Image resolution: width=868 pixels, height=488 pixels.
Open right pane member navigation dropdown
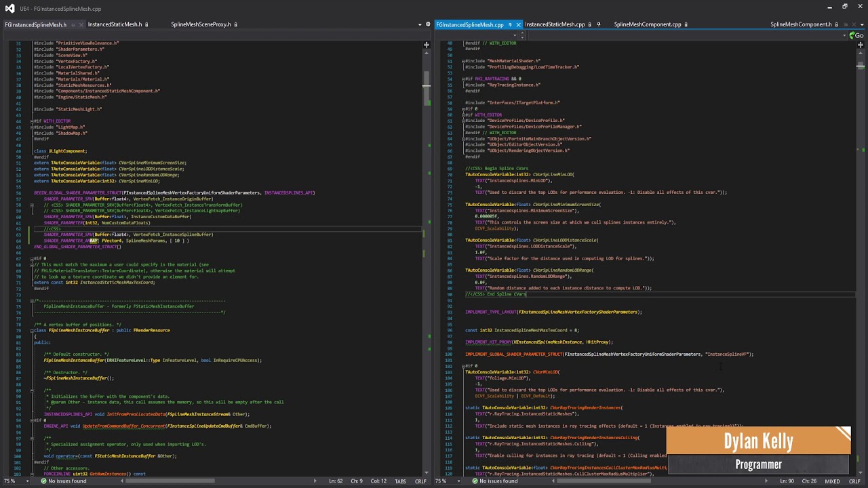click(844, 35)
